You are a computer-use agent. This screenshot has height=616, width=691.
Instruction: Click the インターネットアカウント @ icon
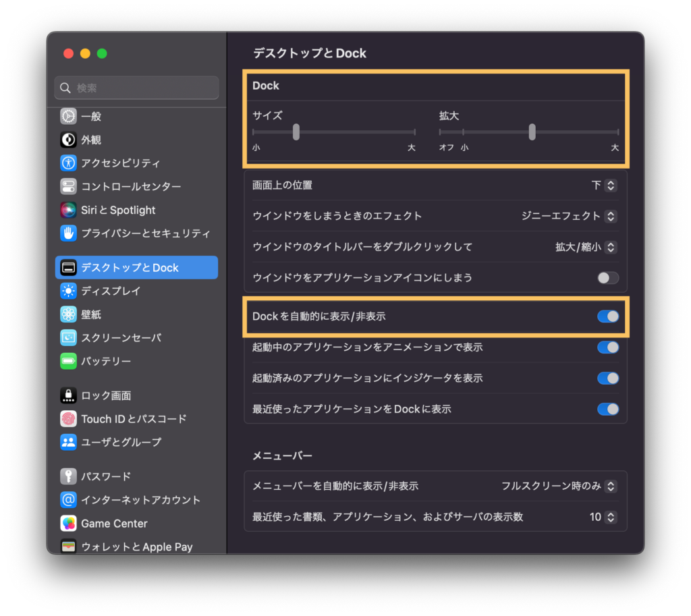tap(68, 500)
